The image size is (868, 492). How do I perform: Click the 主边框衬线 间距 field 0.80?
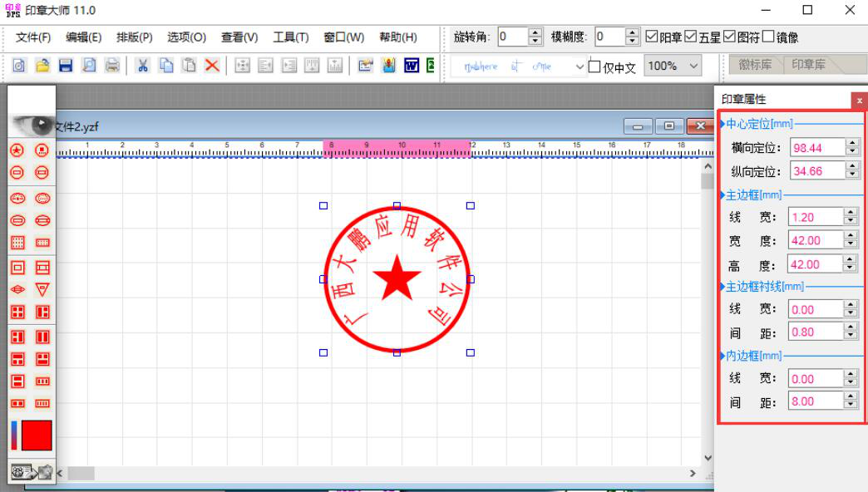coord(816,332)
